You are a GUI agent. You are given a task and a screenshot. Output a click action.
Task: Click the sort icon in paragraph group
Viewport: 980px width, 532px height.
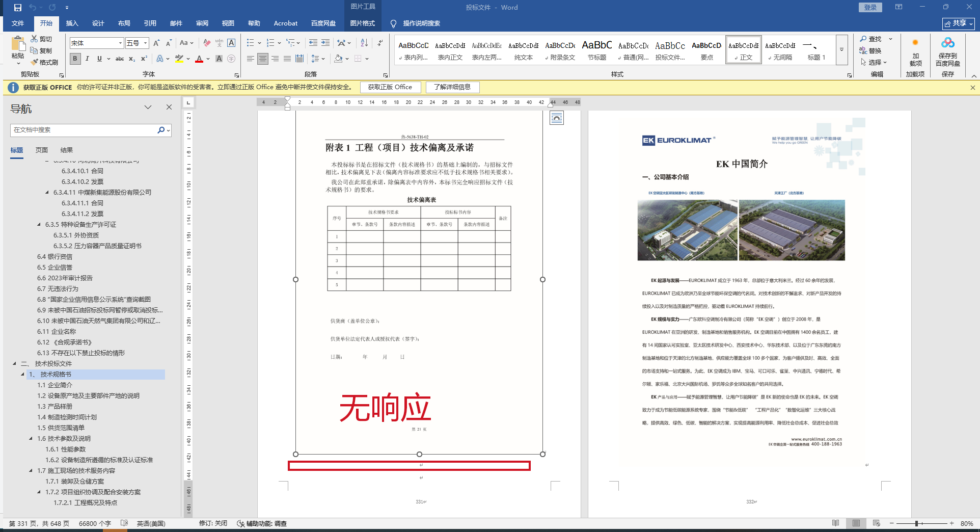click(364, 43)
